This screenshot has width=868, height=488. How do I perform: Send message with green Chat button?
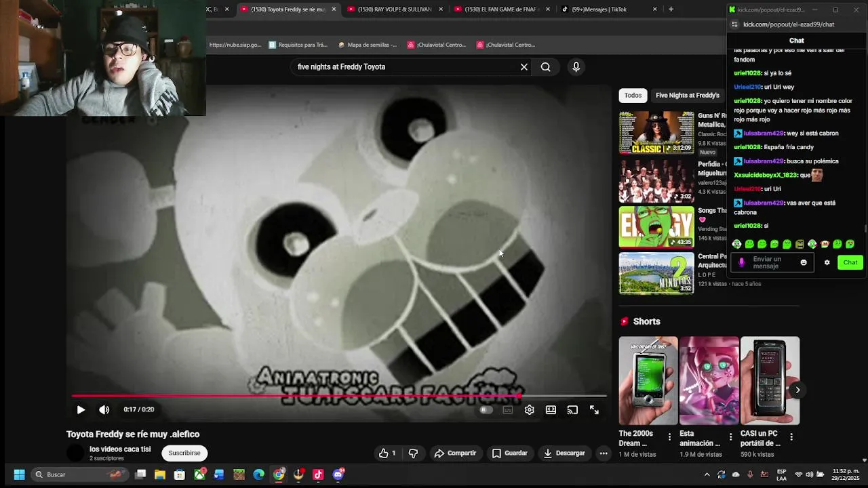[x=850, y=263]
